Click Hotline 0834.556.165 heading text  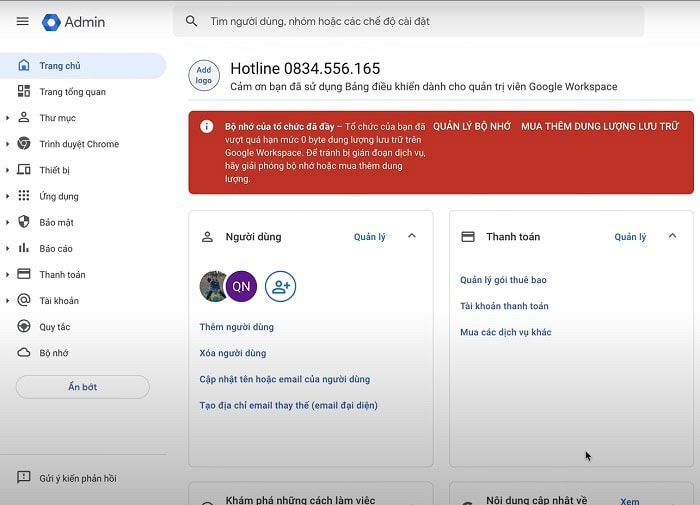click(305, 68)
